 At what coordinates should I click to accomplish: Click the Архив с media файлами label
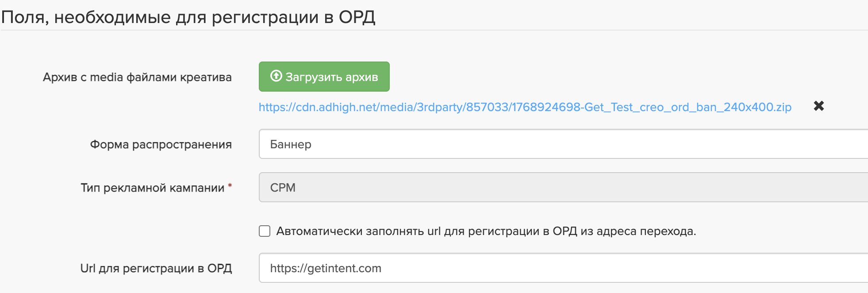pos(137,77)
